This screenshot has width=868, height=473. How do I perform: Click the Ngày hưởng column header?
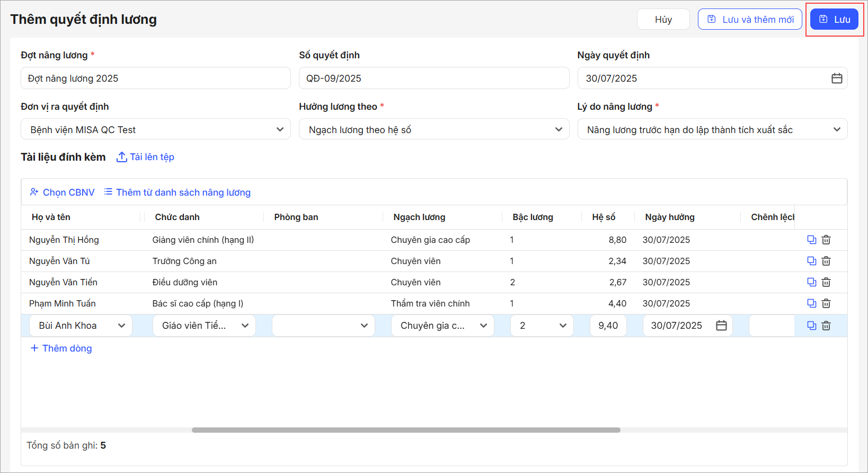[x=670, y=217]
